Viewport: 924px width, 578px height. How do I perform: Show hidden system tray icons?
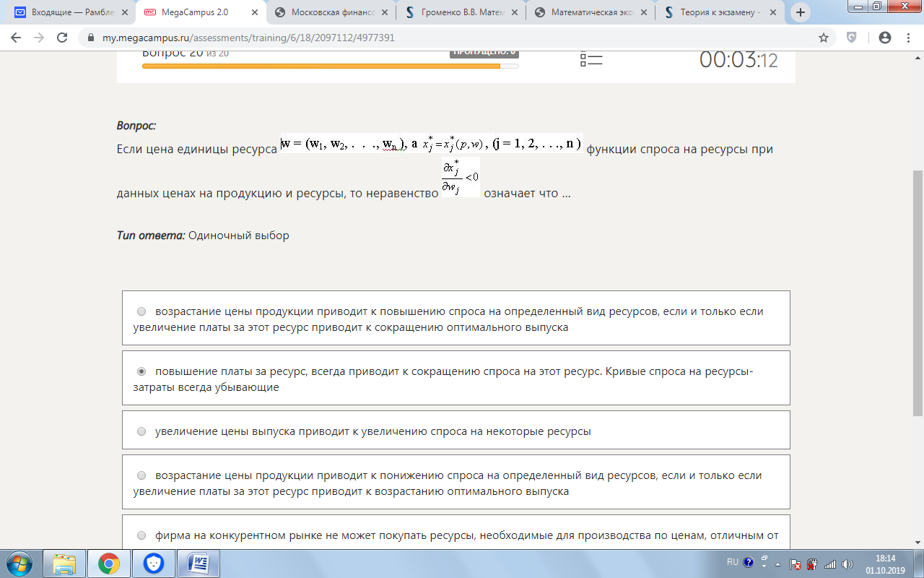pos(777,564)
